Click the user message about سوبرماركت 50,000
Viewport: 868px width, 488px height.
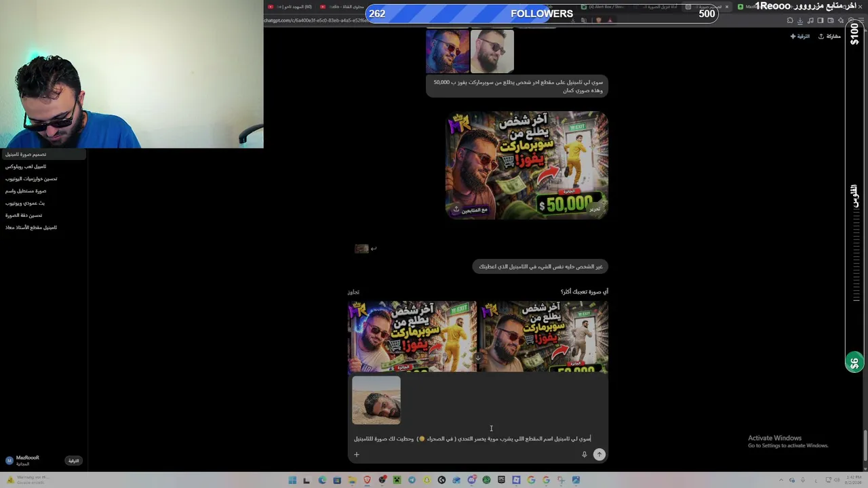point(517,86)
